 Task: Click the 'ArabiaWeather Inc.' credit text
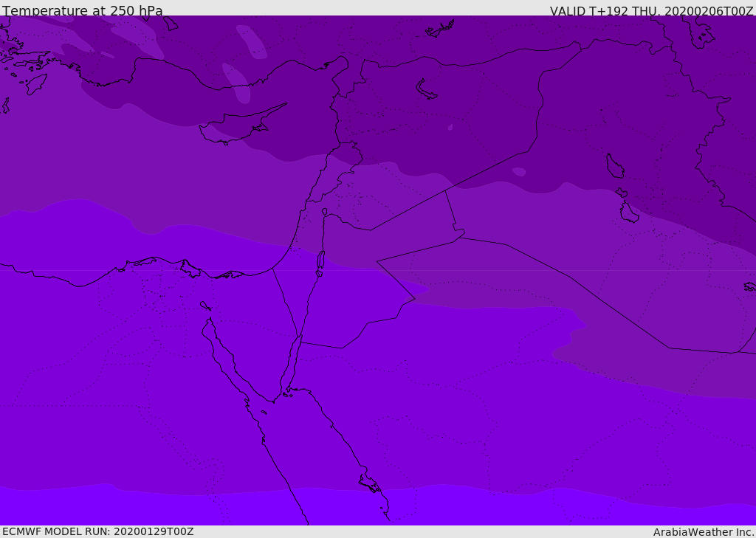pyautogui.click(x=704, y=532)
